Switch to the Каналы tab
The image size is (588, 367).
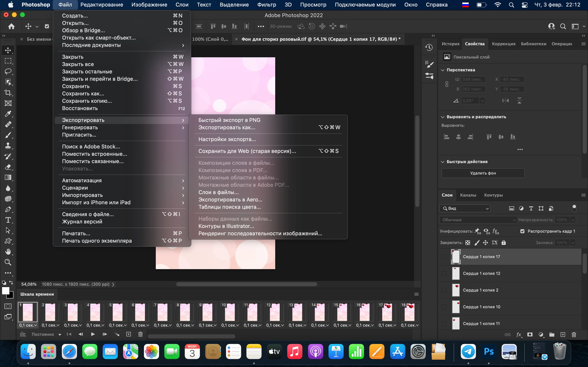[468, 195]
